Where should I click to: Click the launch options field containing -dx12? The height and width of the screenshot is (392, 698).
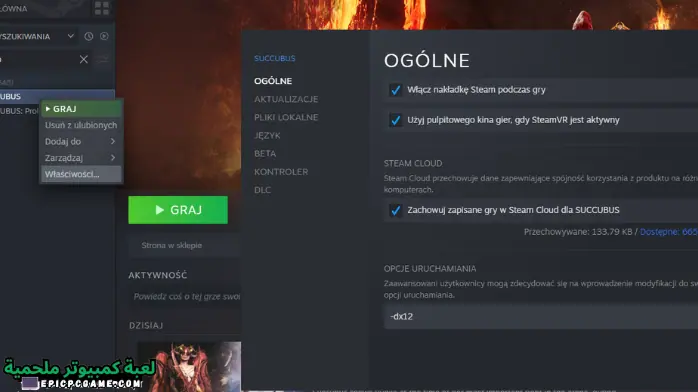point(541,316)
